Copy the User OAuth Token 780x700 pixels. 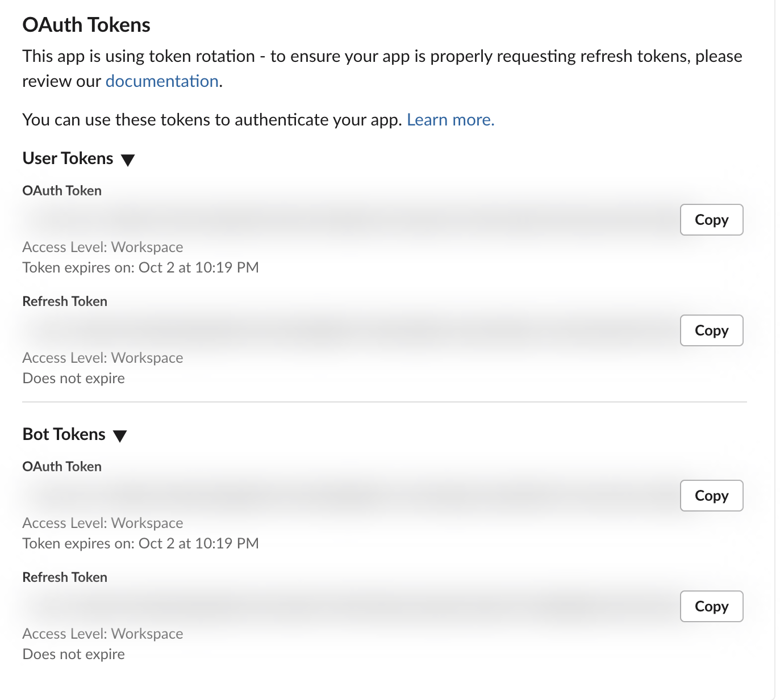(x=711, y=220)
